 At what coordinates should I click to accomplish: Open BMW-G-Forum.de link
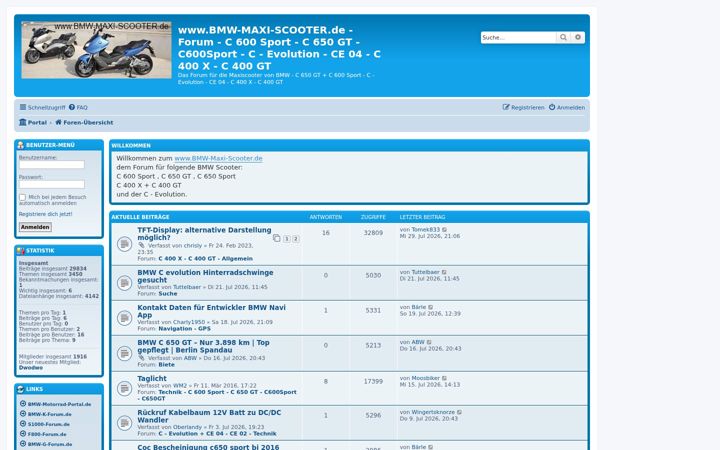[x=50, y=444]
